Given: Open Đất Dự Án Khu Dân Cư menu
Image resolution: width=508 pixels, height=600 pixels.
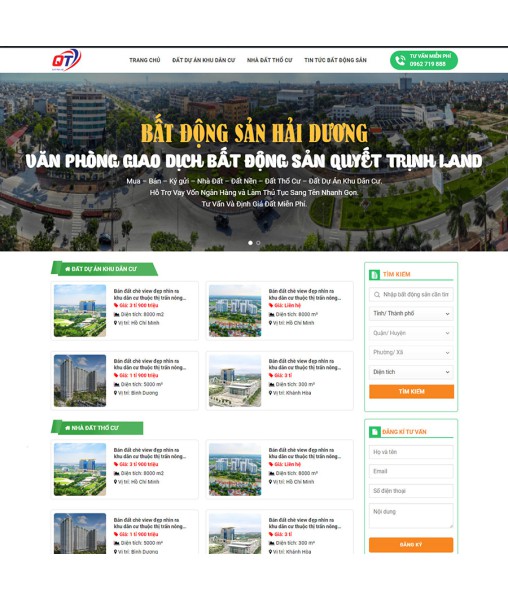Looking at the screenshot, I should (x=204, y=60).
